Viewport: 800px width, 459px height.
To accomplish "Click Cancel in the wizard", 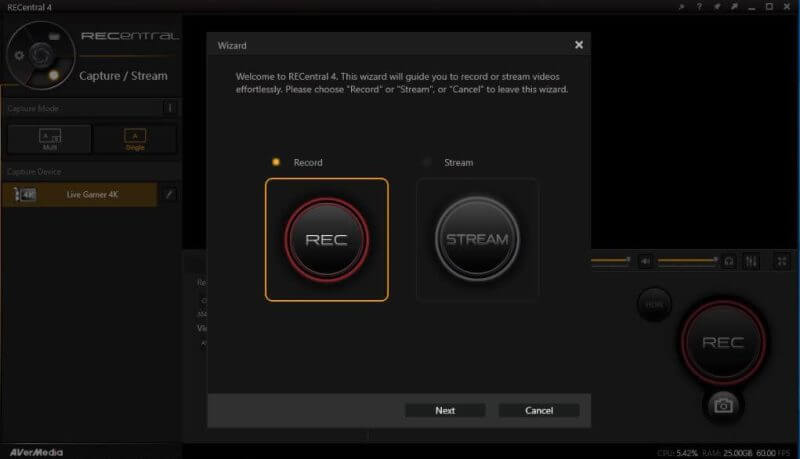I will pyautogui.click(x=539, y=411).
